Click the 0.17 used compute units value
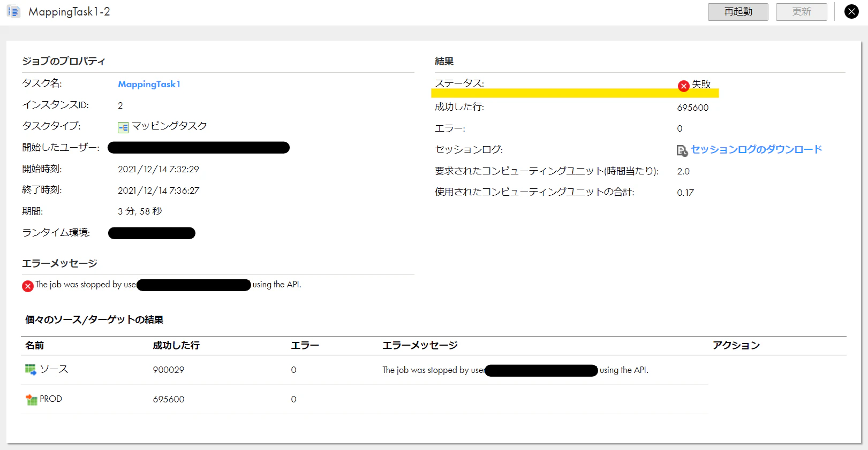Image resolution: width=868 pixels, height=450 pixels. [x=685, y=193]
